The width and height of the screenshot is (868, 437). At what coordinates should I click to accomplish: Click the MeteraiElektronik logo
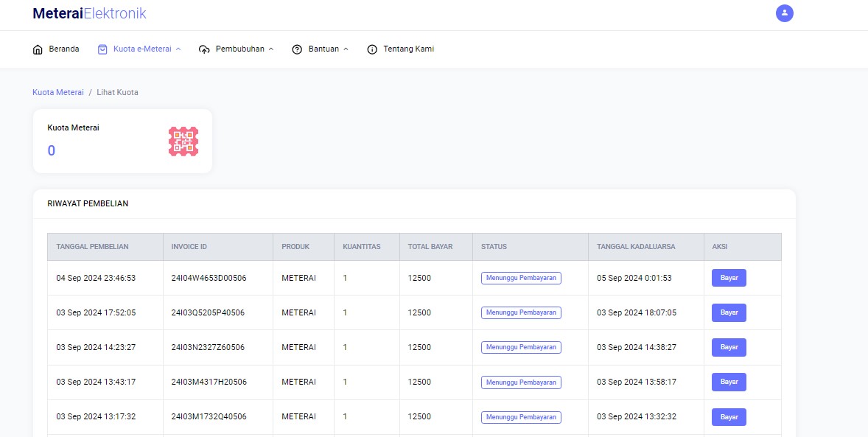(89, 13)
